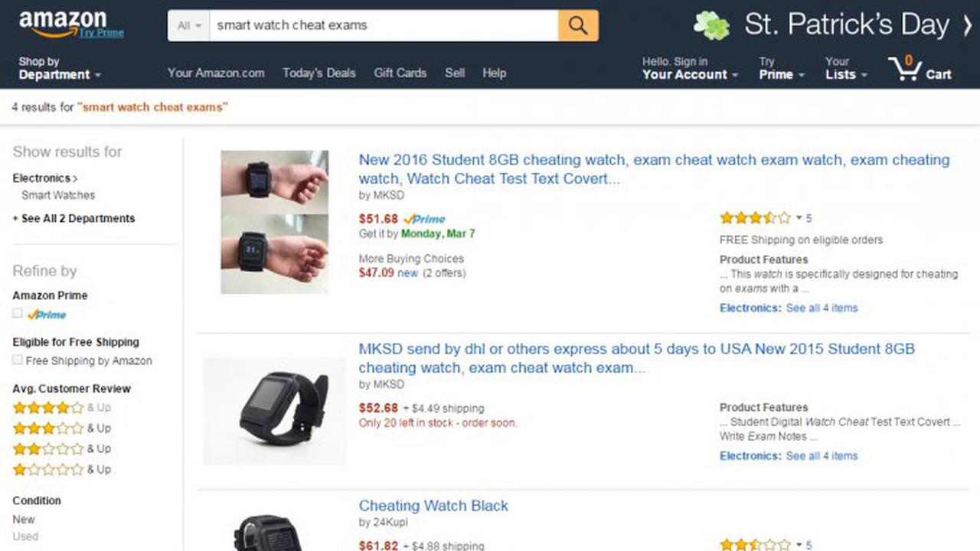Viewport: 980px width, 551px height.
Task: Filter by 1 star & Up
Action: [x=48, y=469]
